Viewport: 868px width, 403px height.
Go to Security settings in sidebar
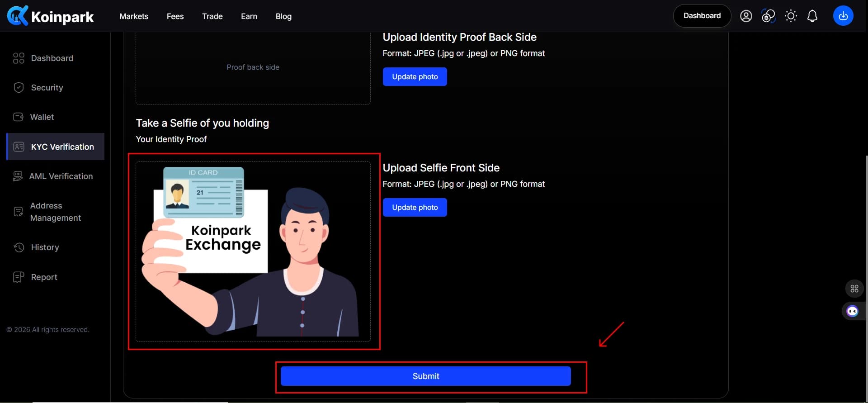pyautogui.click(x=47, y=88)
